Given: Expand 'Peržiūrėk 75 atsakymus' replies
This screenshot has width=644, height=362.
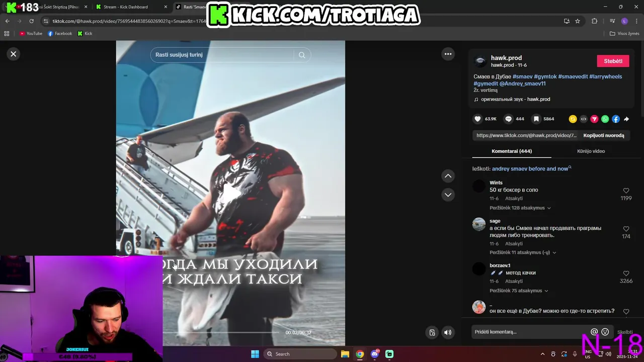Looking at the screenshot, I should coord(518,291).
